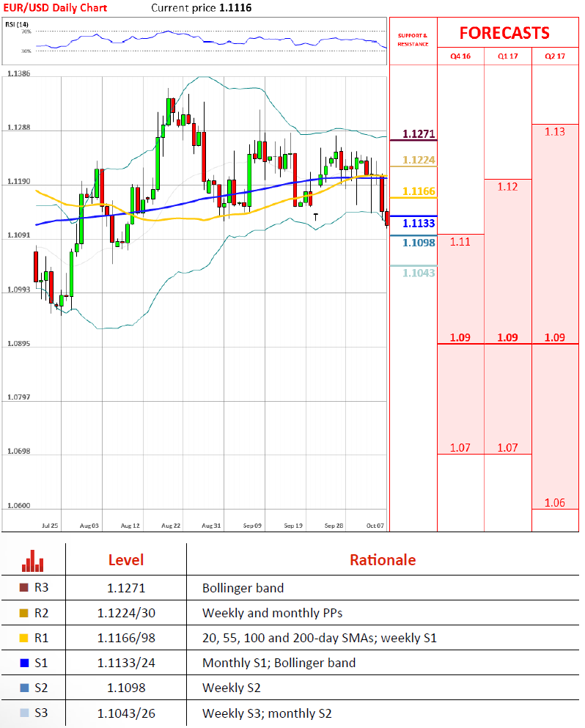Click the 1.1133/24 level table cell
The height and width of the screenshot is (728, 585).
pyautogui.click(x=126, y=663)
